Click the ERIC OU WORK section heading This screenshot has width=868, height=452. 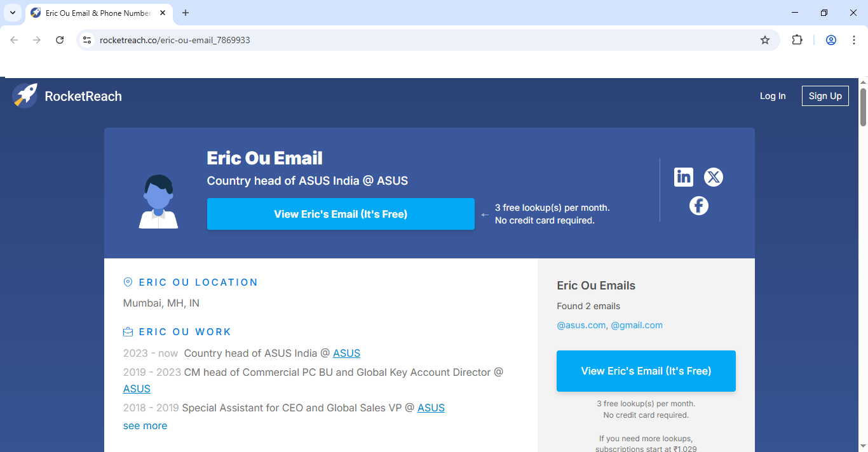tap(185, 332)
